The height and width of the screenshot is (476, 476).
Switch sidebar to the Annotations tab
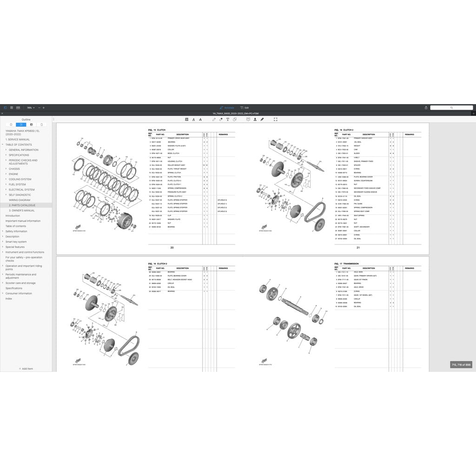31,125
